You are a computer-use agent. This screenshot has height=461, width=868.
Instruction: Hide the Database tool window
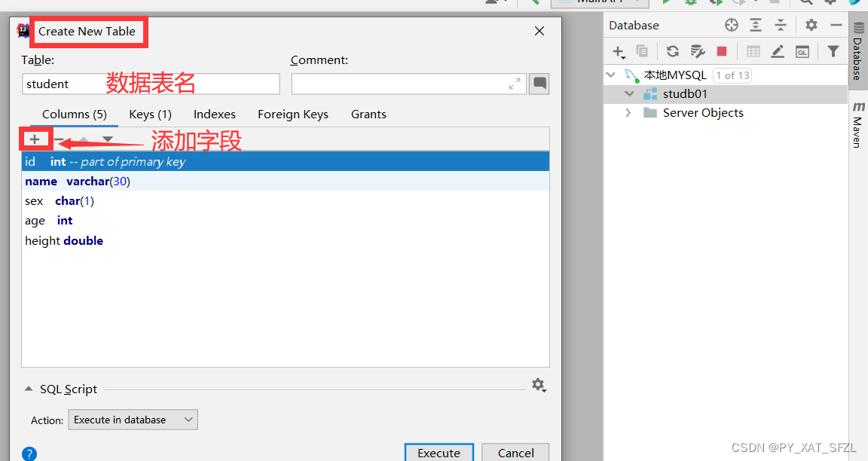[836, 25]
